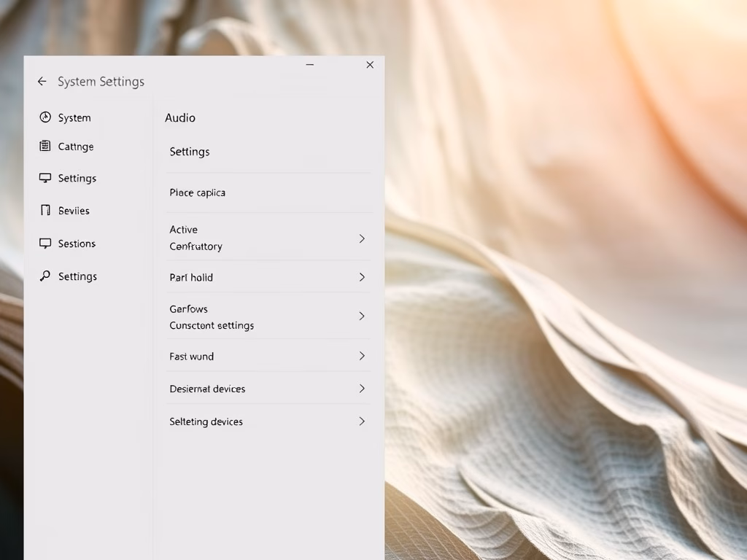Expand the Desiemat devices chevron
Screen dimensions: 747x560
coord(362,389)
